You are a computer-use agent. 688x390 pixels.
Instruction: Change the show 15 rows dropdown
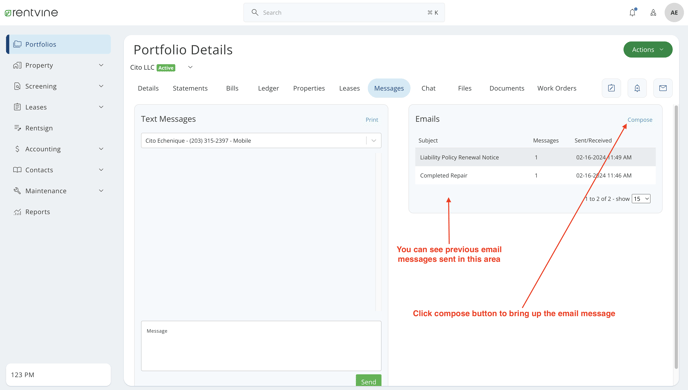[641, 199]
